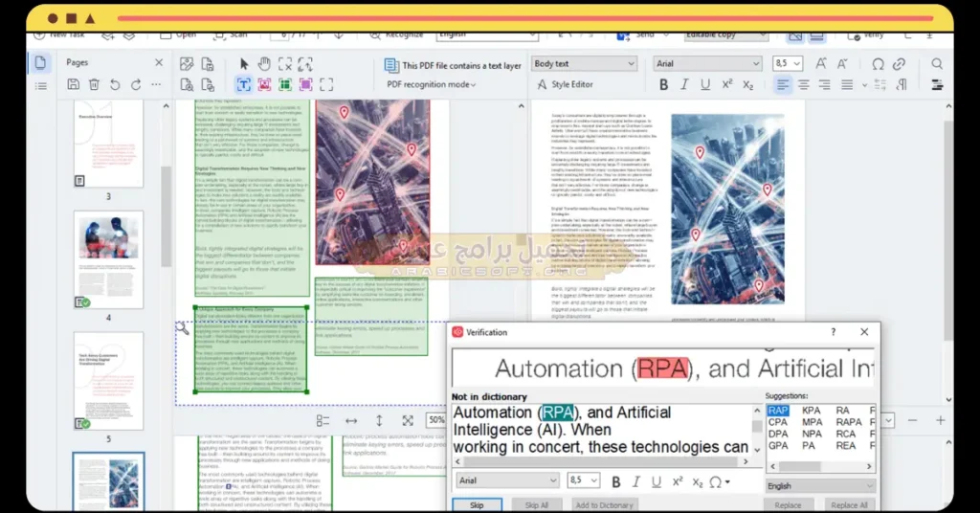980x513 pixels.
Task: Toggle align left in the toolbar
Action: coord(783,84)
